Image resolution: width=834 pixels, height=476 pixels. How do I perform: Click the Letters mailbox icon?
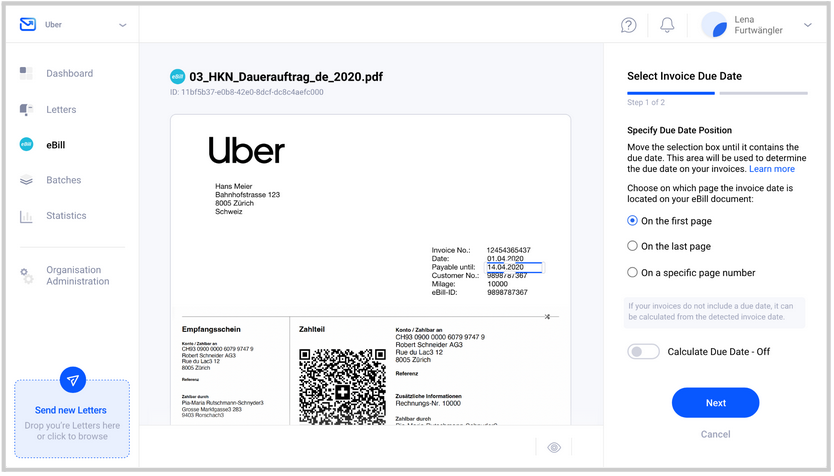pos(26,110)
